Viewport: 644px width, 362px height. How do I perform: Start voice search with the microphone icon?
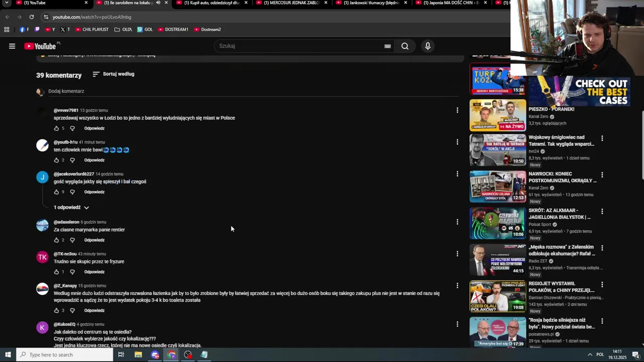(x=428, y=46)
